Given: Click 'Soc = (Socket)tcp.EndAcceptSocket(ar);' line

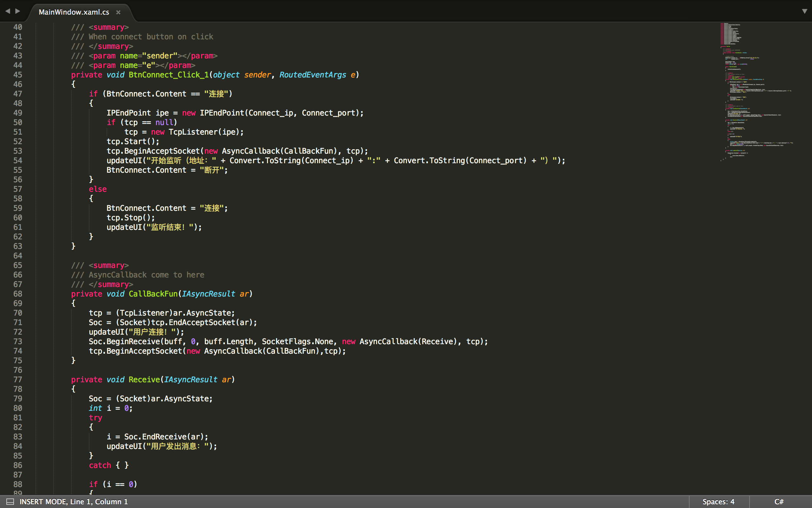Looking at the screenshot, I should [x=173, y=323].
